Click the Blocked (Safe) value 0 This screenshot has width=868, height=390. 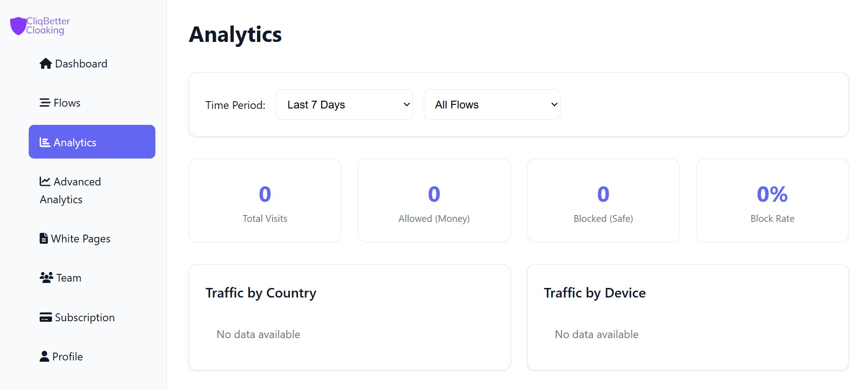coord(603,194)
